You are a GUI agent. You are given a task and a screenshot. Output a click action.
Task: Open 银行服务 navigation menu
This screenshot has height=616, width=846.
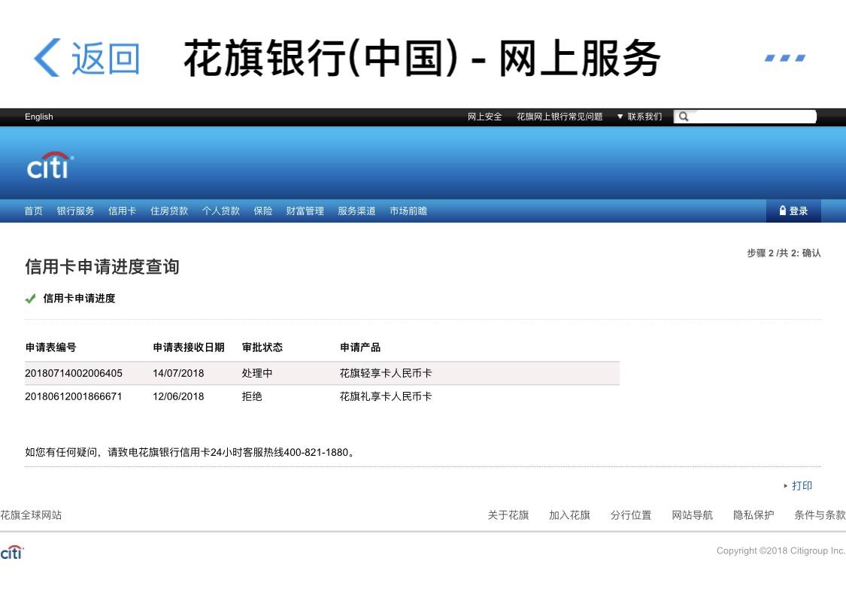click(x=75, y=211)
